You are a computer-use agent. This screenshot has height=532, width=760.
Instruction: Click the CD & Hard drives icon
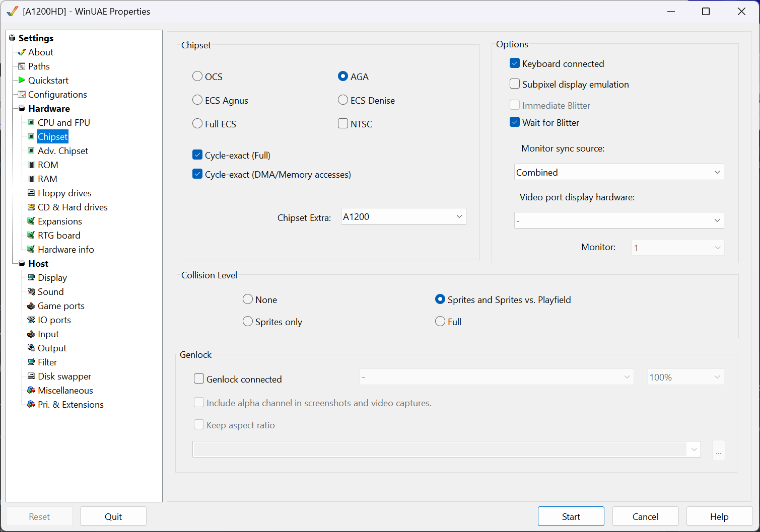pyautogui.click(x=31, y=207)
